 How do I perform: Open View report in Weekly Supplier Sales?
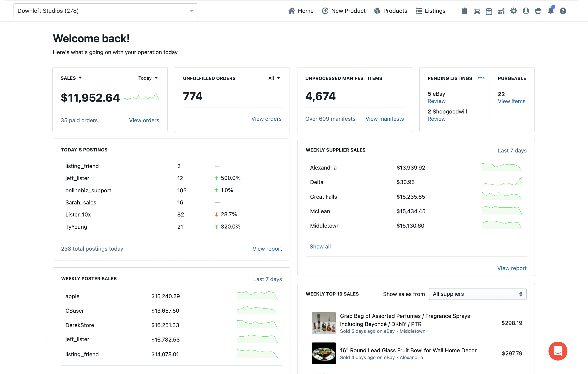[x=512, y=268]
